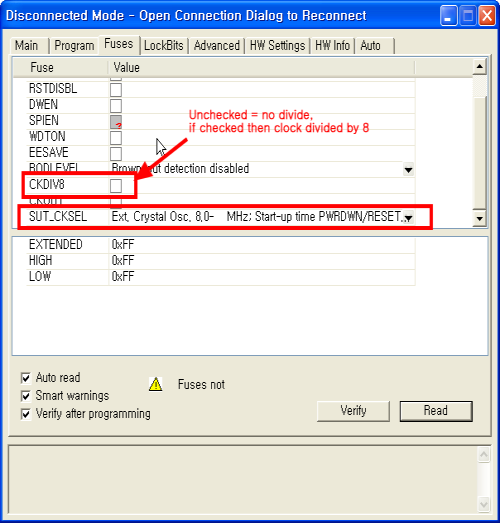Click the Fuse column header
This screenshot has height=523, width=500.
[x=60, y=68]
